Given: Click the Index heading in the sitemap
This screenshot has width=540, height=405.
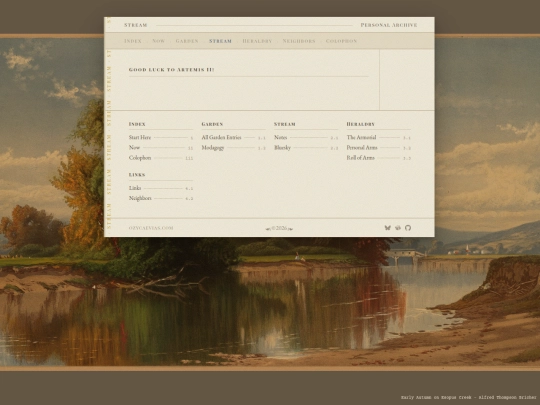Looking at the screenshot, I should pos(137,124).
